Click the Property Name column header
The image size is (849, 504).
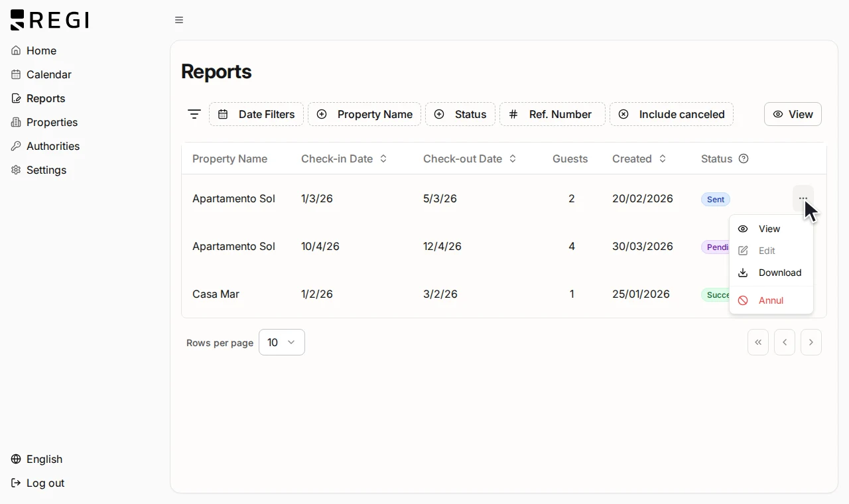229,158
